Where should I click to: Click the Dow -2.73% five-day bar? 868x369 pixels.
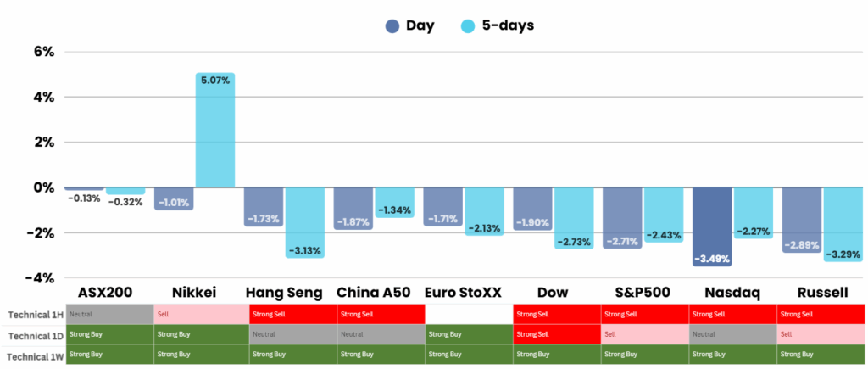[573, 218]
